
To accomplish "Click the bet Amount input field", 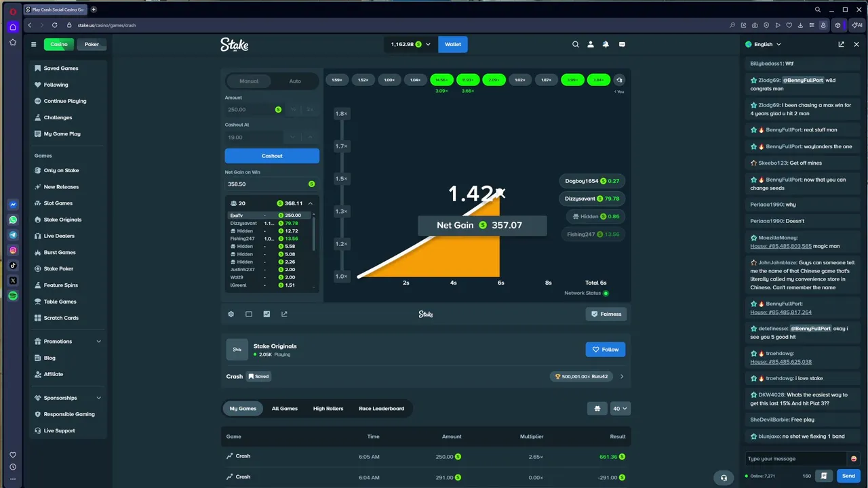I will pyautogui.click(x=254, y=109).
